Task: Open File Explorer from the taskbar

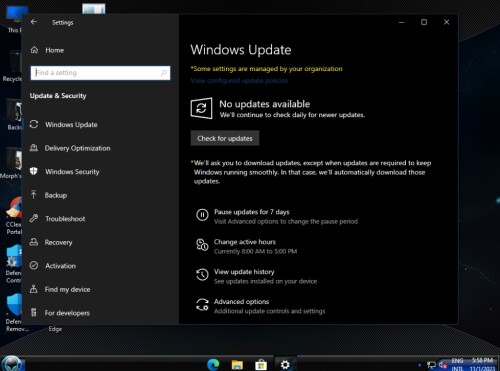Action: (237, 364)
